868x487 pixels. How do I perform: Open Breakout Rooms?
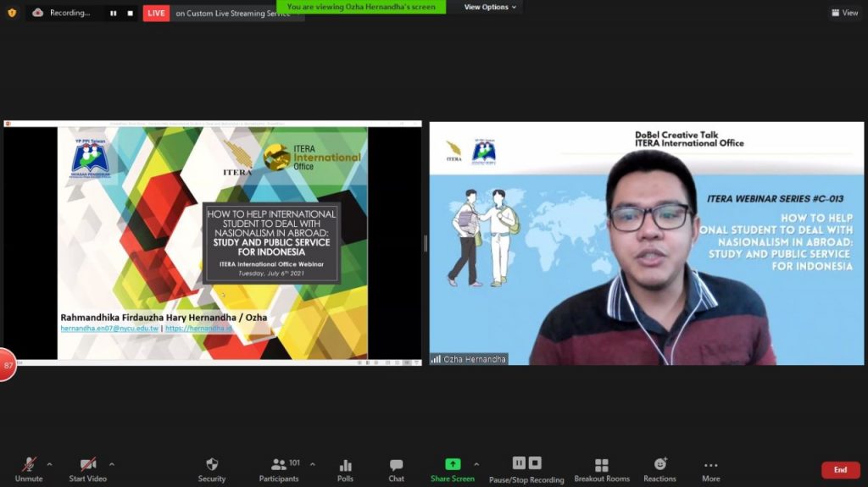[602, 469]
